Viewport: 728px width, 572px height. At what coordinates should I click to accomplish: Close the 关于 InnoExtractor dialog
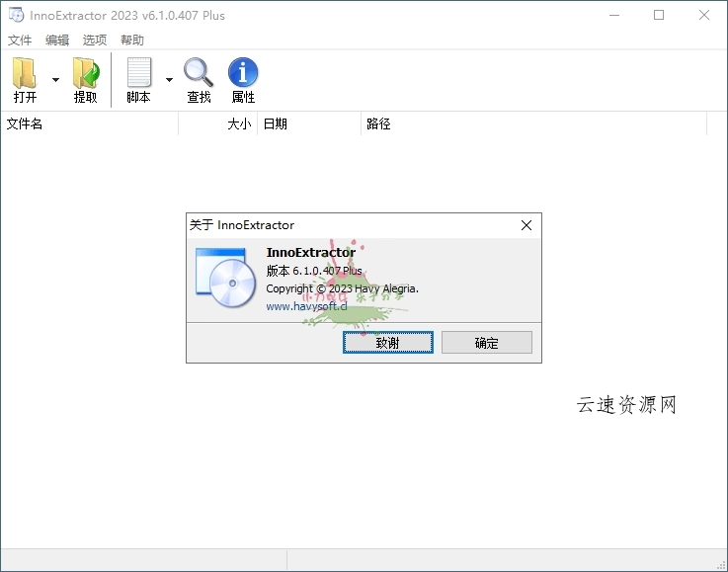526,225
